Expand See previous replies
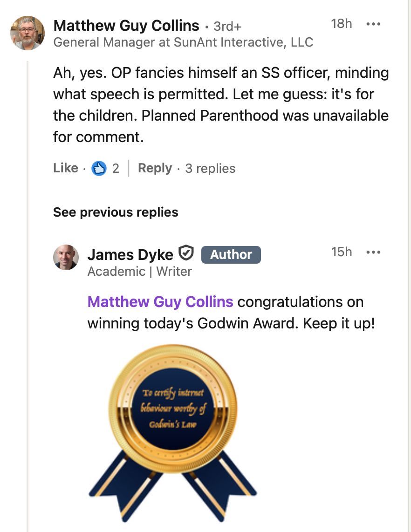The image size is (411, 532). click(116, 212)
